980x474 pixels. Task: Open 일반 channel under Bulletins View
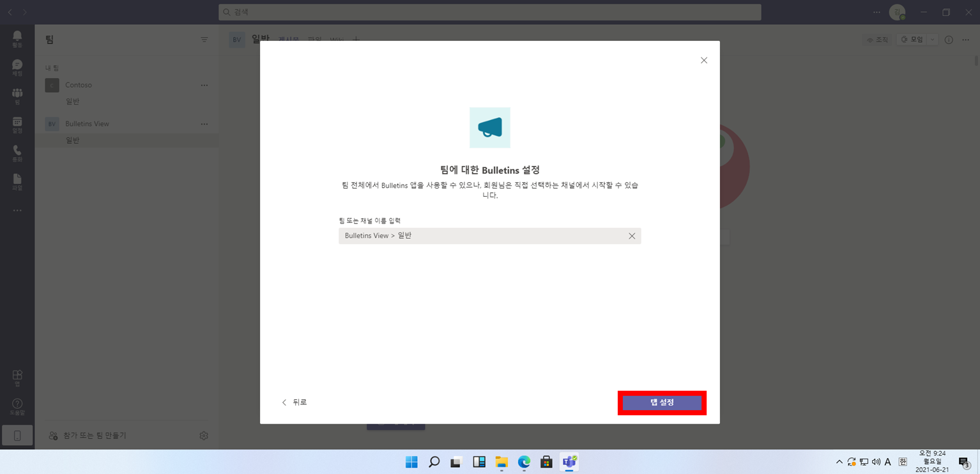[x=126, y=141]
